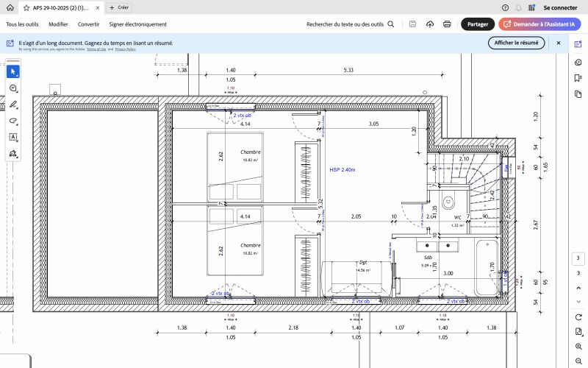This screenshot has width=588, height=368.
Task: Pick the highlighter pen tool
Action: pos(13,105)
